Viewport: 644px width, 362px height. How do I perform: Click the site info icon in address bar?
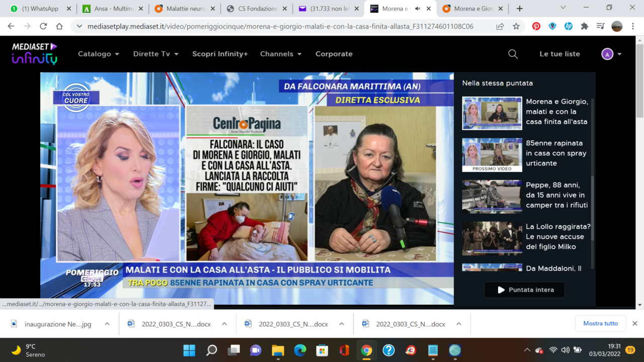pyautogui.click(x=79, y=26)
